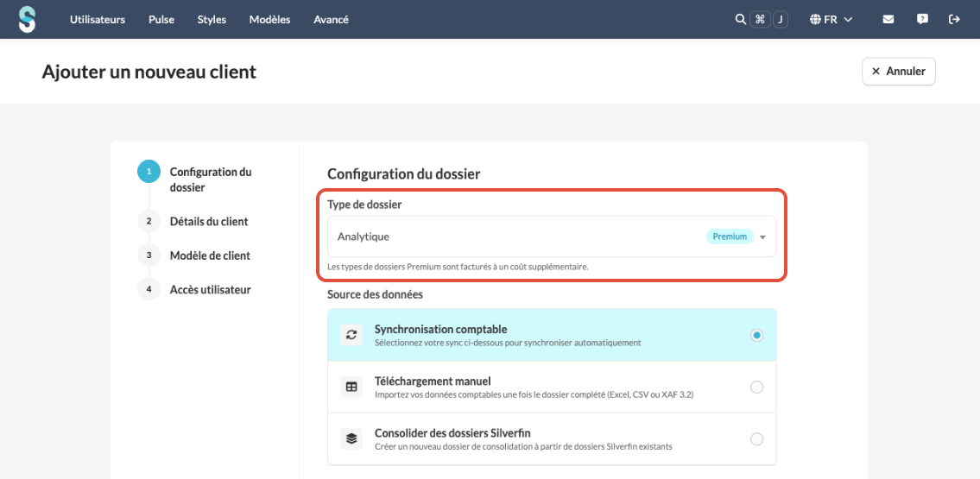Click the sync arrows icon
This screenshot has height=479, width=980.
click(x=351, y=335)
